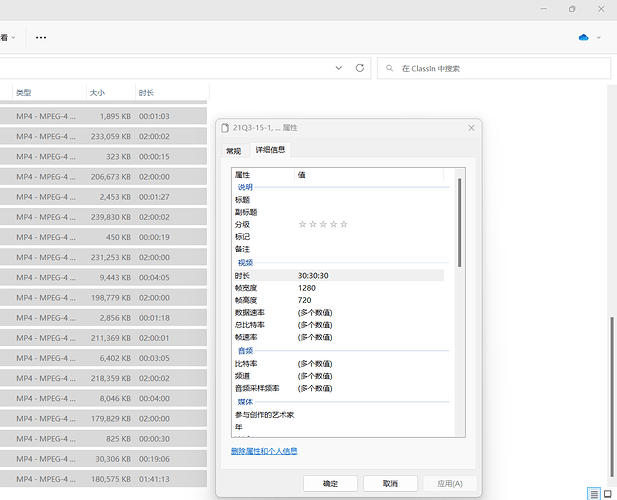The height and width of the screenshot is (500, 617).
Task: Click the properties list vertical scrollbar
Action: pos(459,220)
